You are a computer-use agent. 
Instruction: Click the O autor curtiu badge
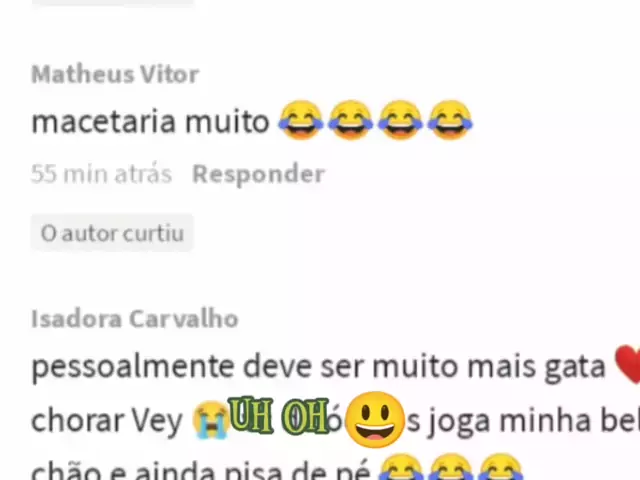pos(112,233)
